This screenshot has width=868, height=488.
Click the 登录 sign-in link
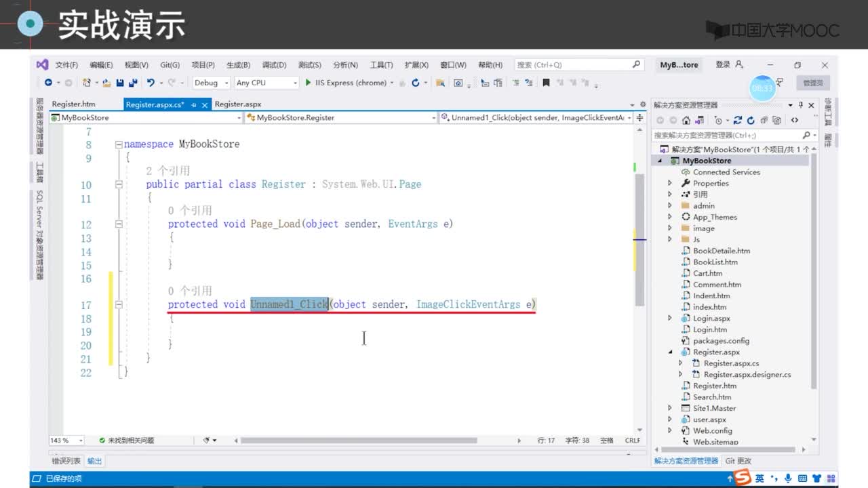click(723, 64)
